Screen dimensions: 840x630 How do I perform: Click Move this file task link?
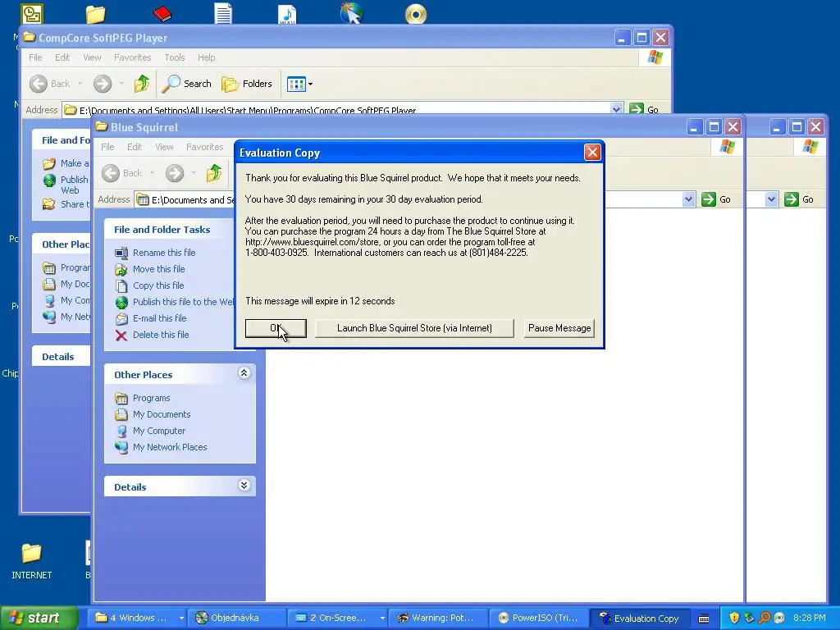click(158, 269)
